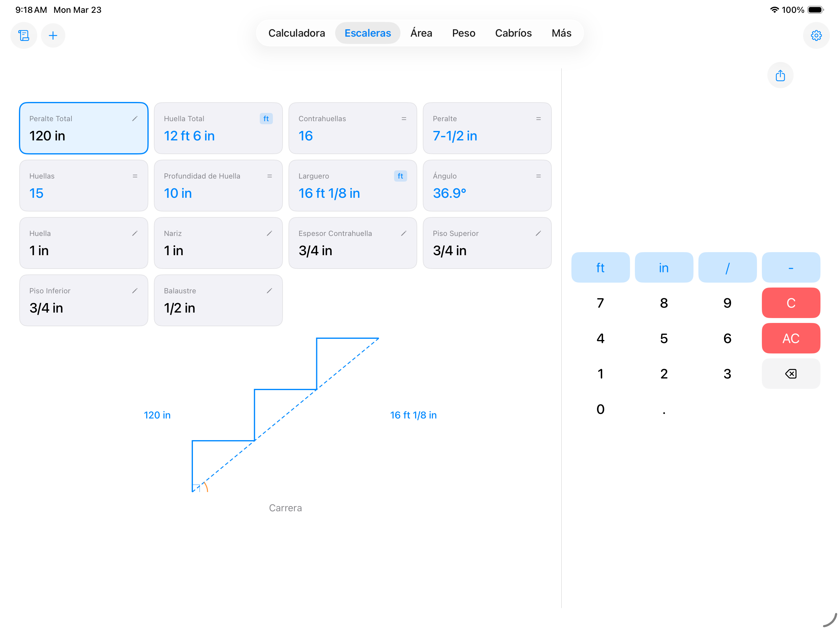Open saved calculations history
The height and width of the screenshot is (630, 840).
click(x=24, y=35)
